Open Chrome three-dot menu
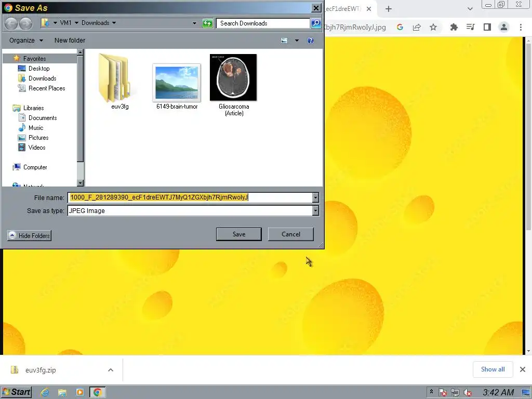The width and height of the screenshot is (532, 399). (x=521, y=27)
